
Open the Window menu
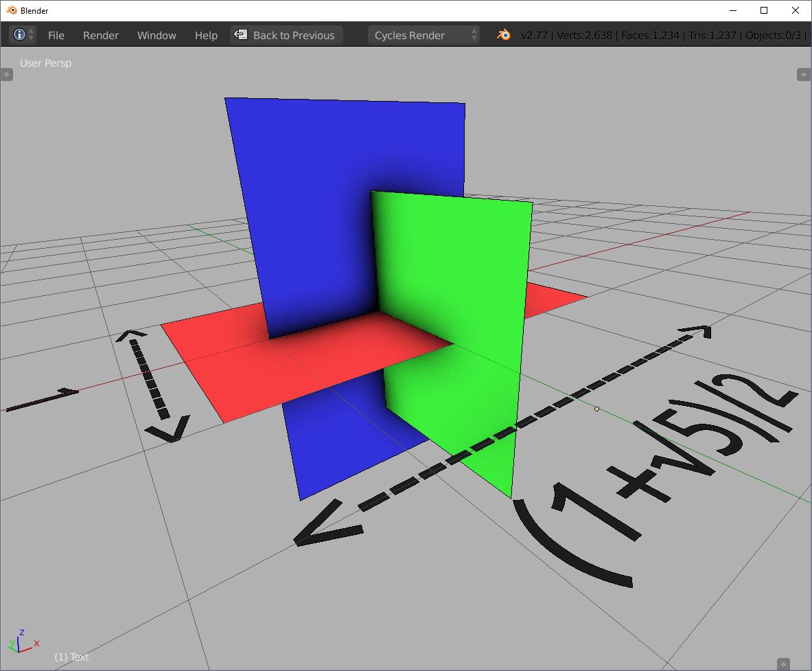156,35
